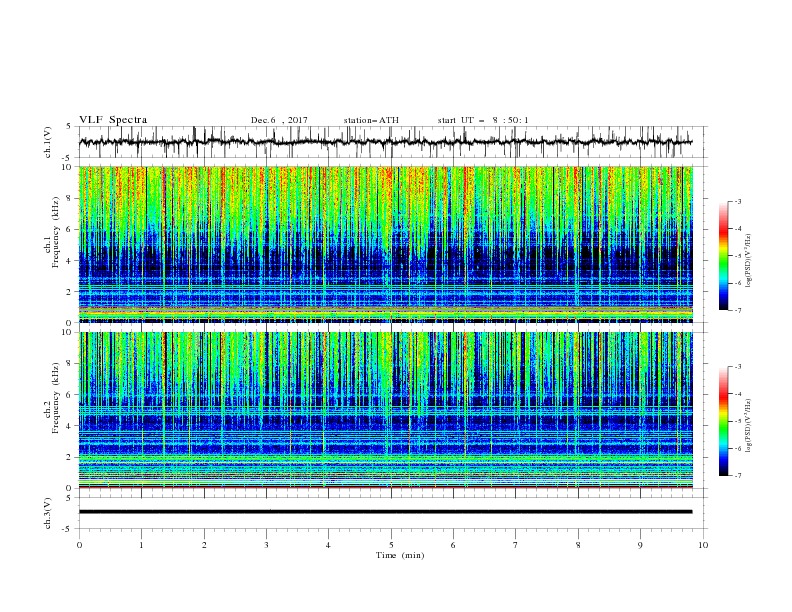Click the "-5" tick on ch.1(V) axis

(68, 158)
